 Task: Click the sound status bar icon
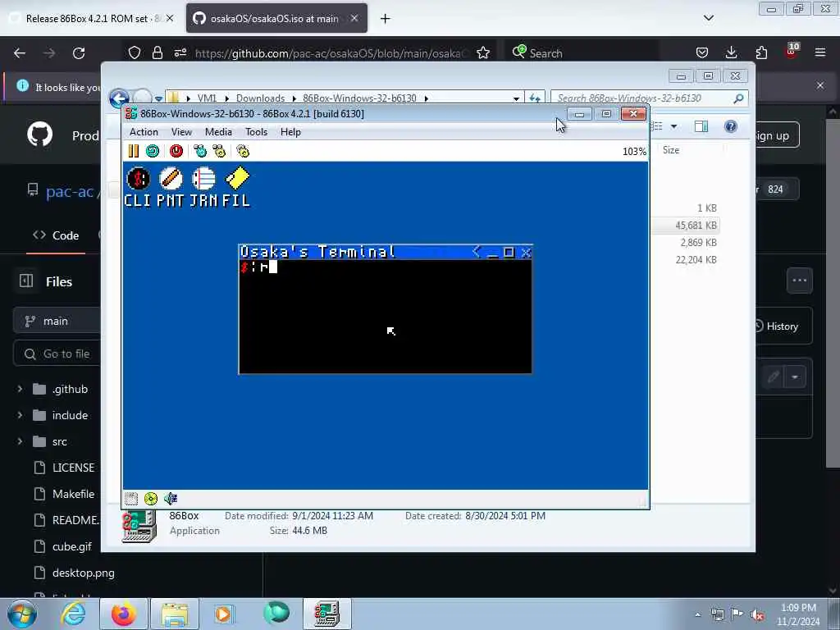point(171,499)
